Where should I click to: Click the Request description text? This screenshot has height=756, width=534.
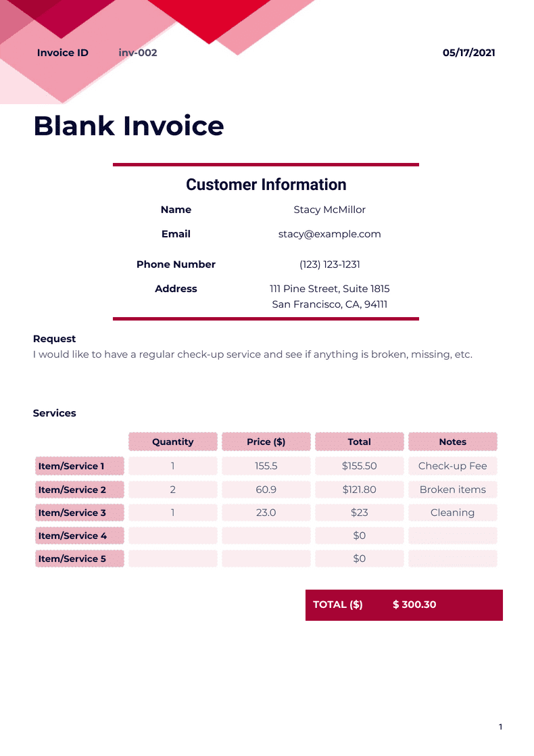252,354
